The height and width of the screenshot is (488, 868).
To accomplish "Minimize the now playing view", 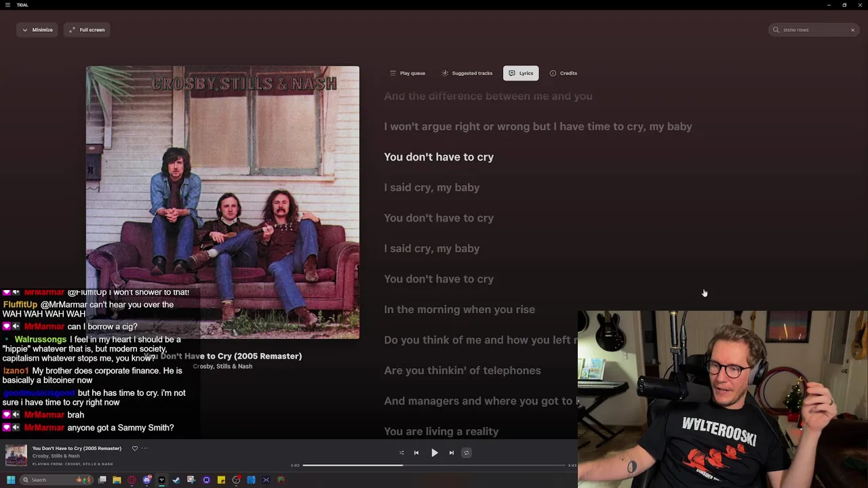I will (x=37, y=30).
